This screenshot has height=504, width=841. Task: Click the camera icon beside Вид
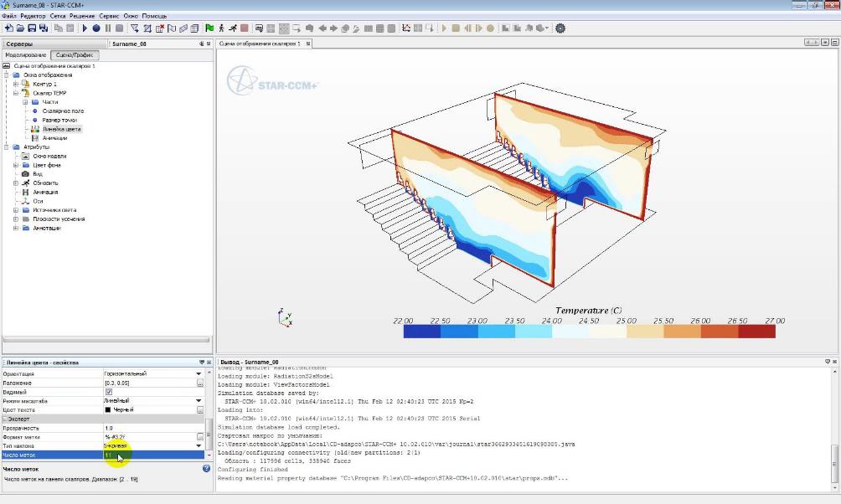pos(26,174)
